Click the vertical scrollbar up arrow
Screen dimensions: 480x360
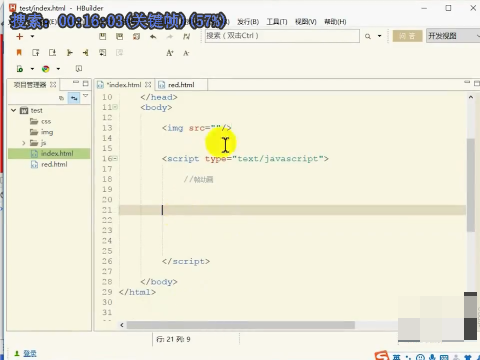pos(471,97)
